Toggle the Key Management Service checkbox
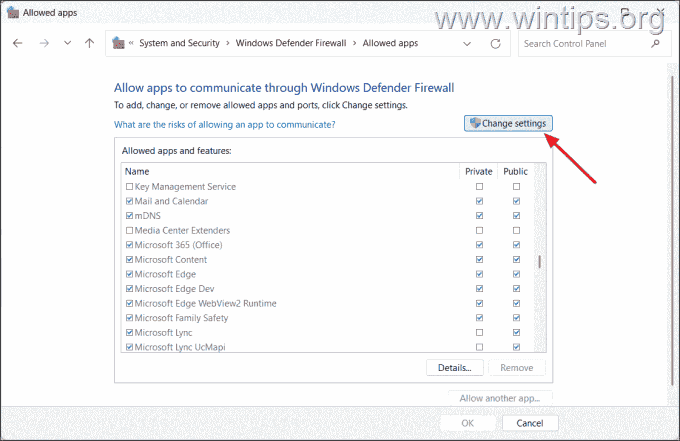The height and width of the screenshot is (441, 680). (x=129, y=186)
